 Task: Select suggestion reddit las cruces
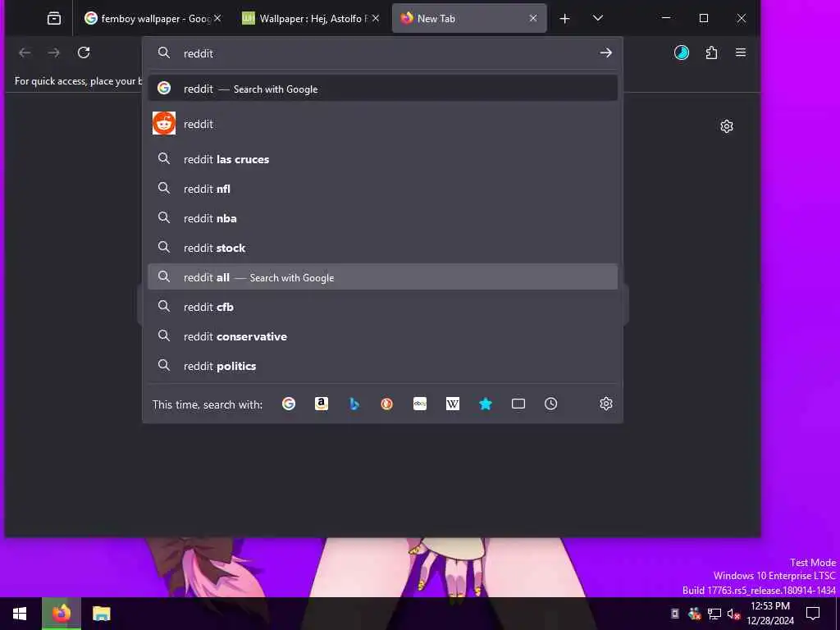click(x=382, y=159)
